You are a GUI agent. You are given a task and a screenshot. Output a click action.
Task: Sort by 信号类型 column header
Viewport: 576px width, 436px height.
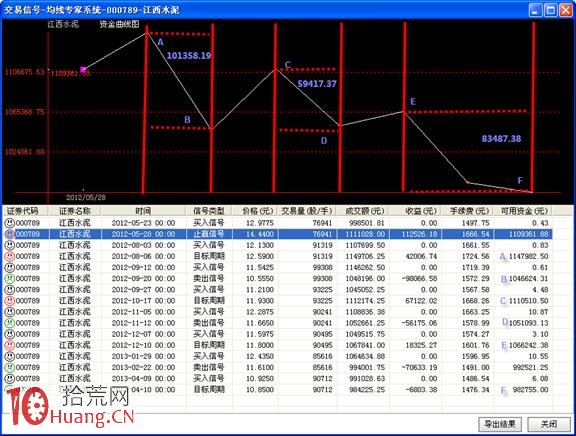click(x=209, y=211)
